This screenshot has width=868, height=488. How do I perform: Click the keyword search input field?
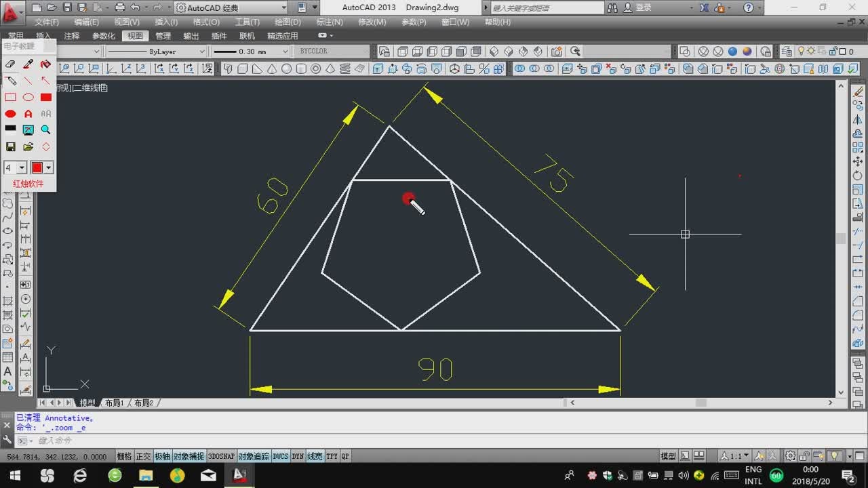[547, 8]
